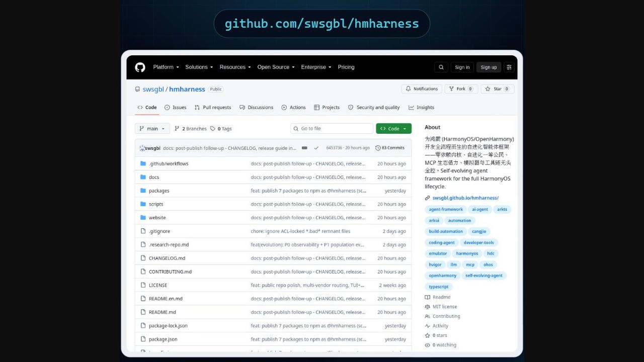Click the folder icon for packages
Screen dimensions: 644x362
143,191
